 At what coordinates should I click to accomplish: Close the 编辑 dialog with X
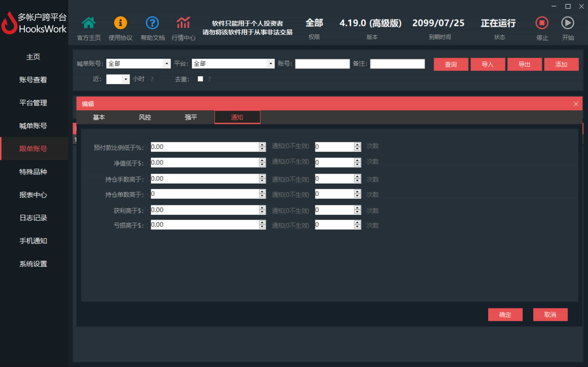(576, 104)
